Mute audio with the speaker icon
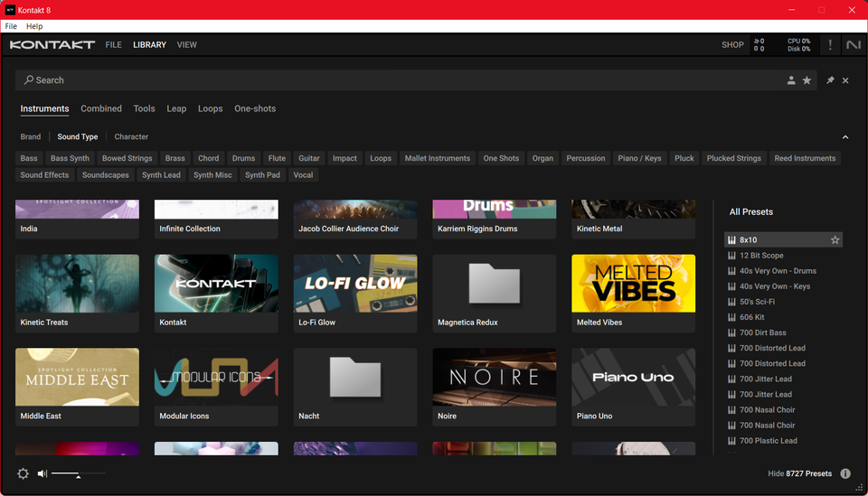 (x=42, y=473)
